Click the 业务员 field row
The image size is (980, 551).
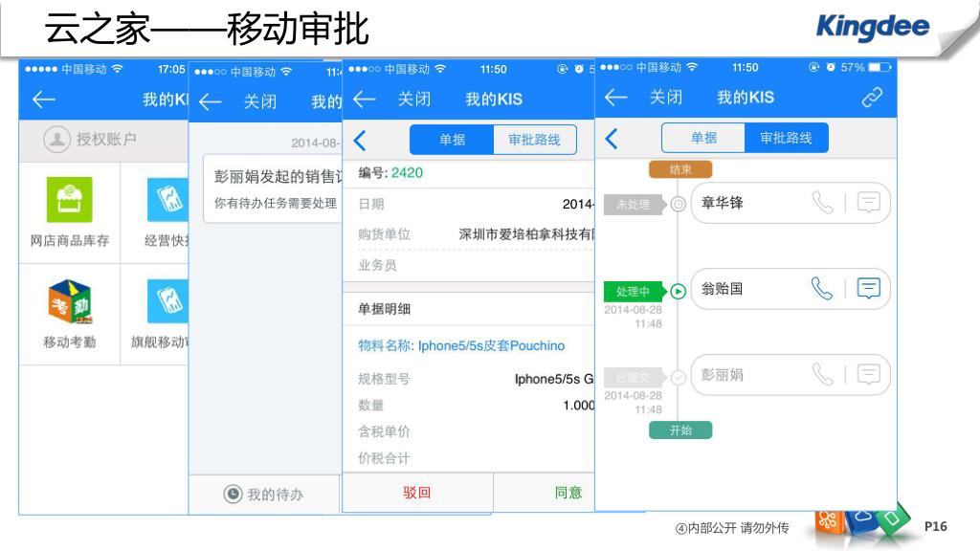pos(469,265)
